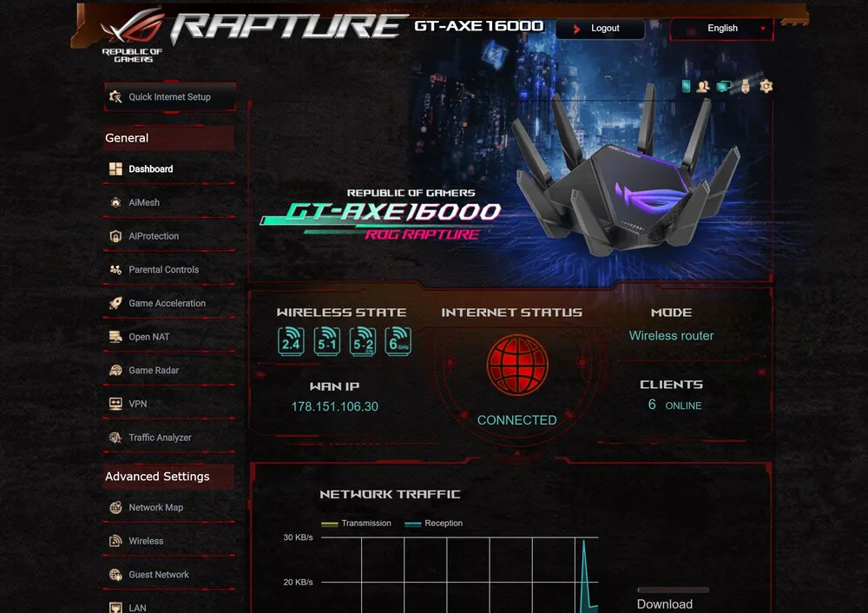868x613 pixels.
Task: Select the 5-2 wireless band icon
Action: click(363, 341)
